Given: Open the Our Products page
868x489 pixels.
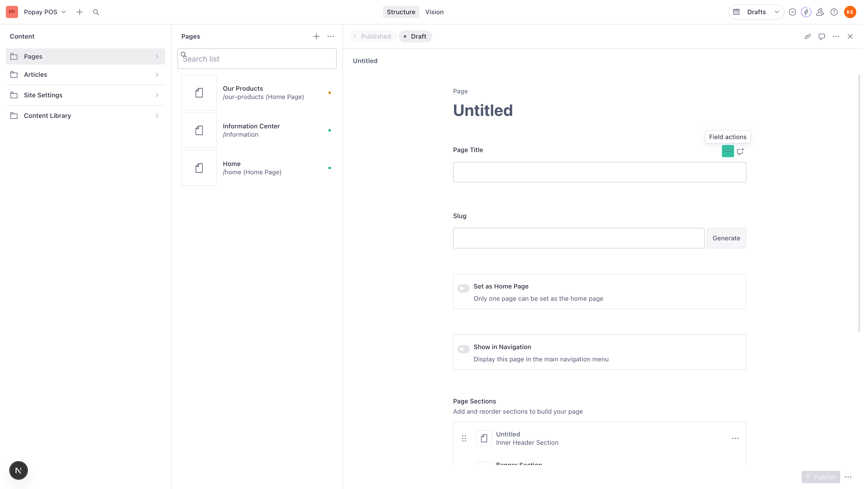Looking at the screenshot, I should tap(257, 92).
